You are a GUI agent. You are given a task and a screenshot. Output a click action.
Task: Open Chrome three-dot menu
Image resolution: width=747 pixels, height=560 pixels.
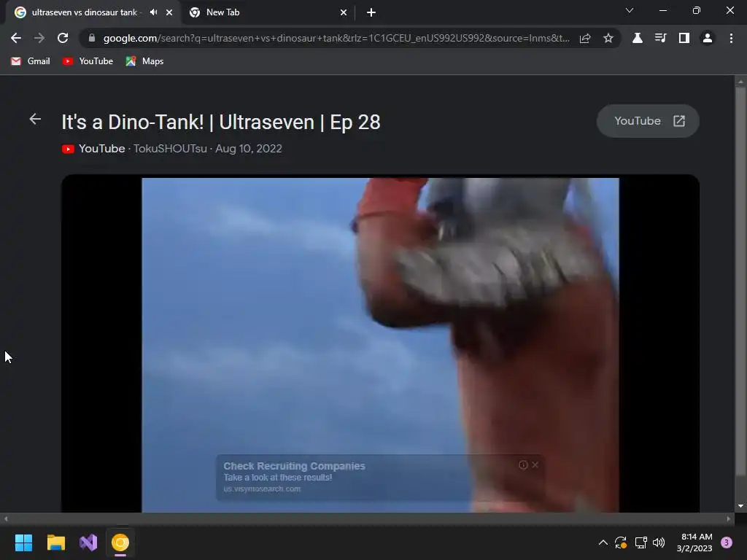(x=731, y=38)
